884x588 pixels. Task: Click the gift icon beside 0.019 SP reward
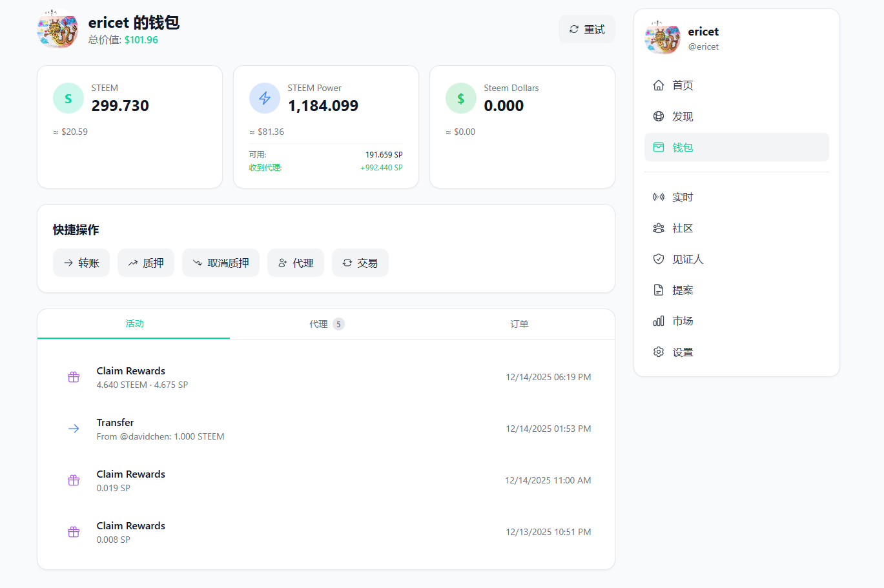(74, 480)
